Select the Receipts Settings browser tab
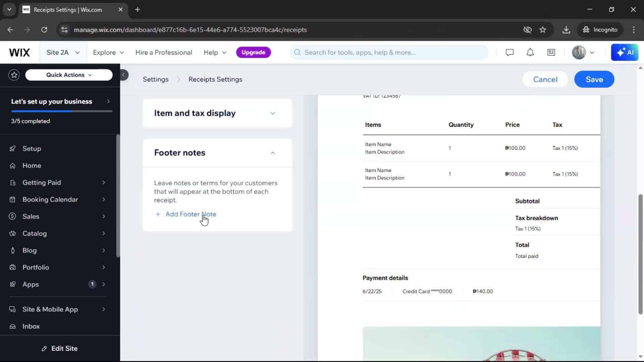 pos(73,10)
